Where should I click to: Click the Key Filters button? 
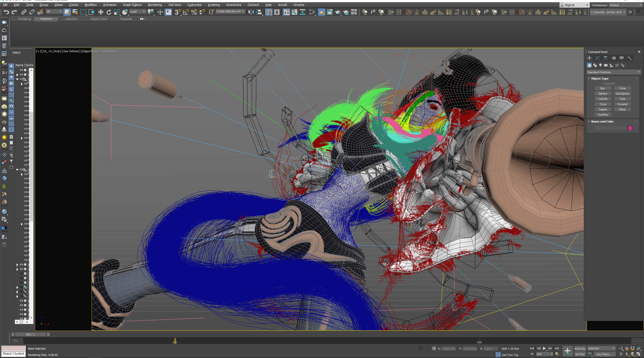tap(604, 354)
